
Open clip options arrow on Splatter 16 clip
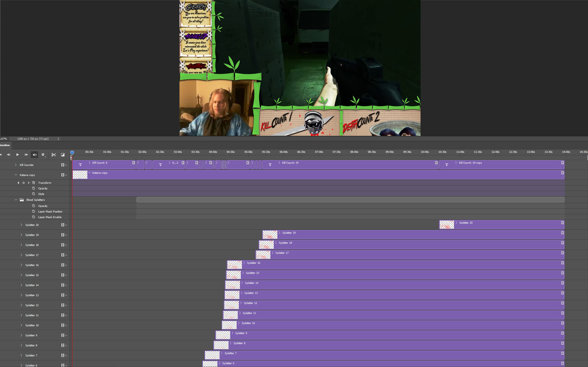click(x=562, y=263)
